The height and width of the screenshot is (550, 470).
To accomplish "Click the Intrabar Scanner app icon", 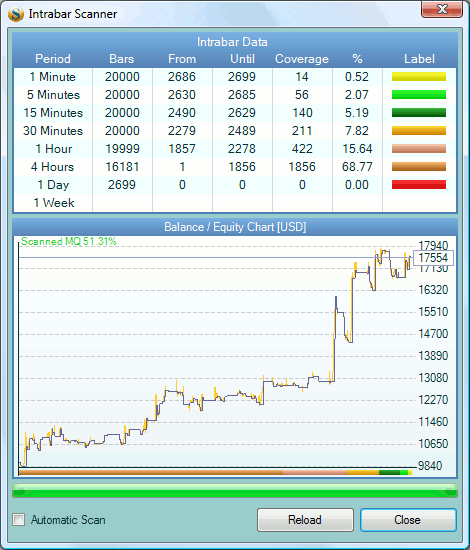I will pyautogui.click(x=16, y=14).
